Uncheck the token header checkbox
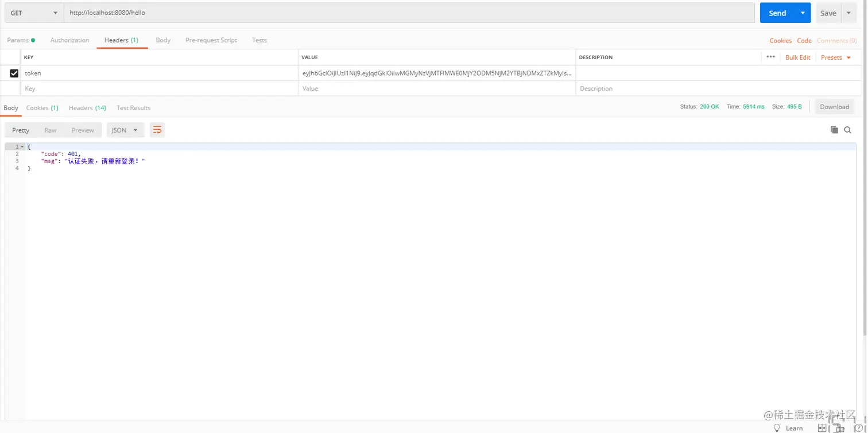Screen dimensions: 868x433 (14, 73)
